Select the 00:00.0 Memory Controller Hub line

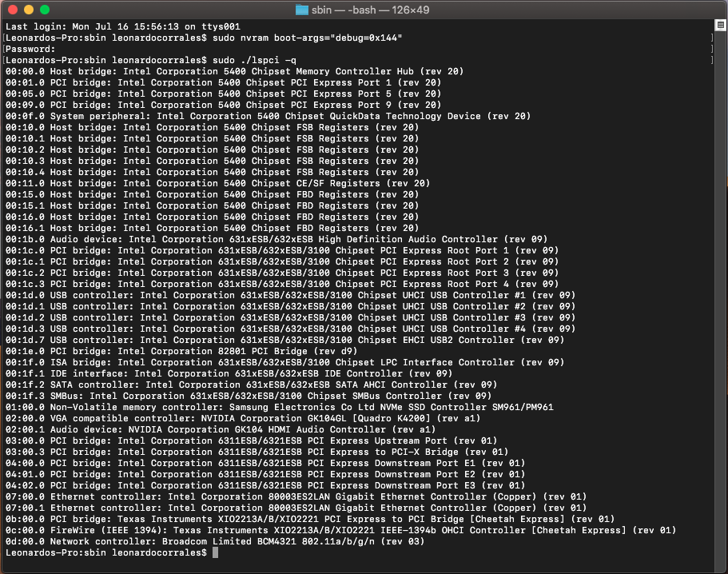pos(234,71)
